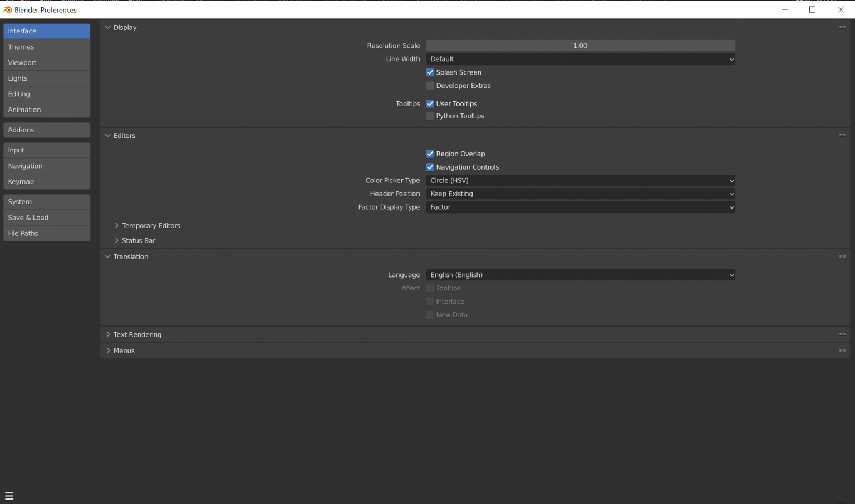Switch to the Themes tab
Image resolution: width=855 pixels, height=504 pixels.
47,47
